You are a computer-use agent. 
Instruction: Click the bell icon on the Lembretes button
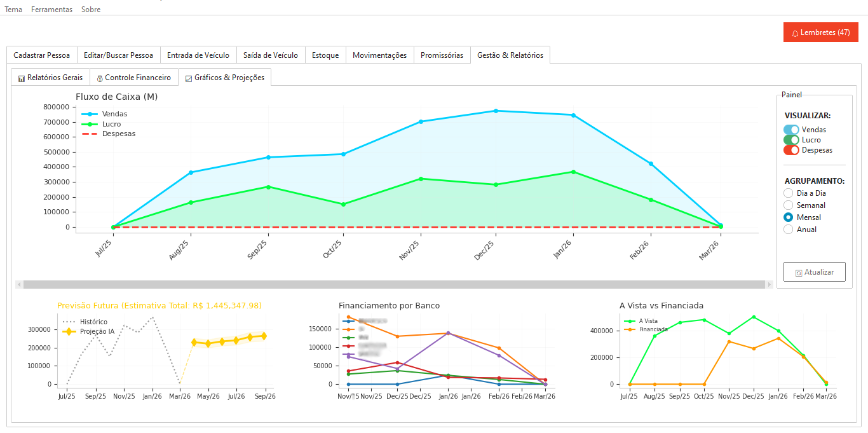coord(794,32)
